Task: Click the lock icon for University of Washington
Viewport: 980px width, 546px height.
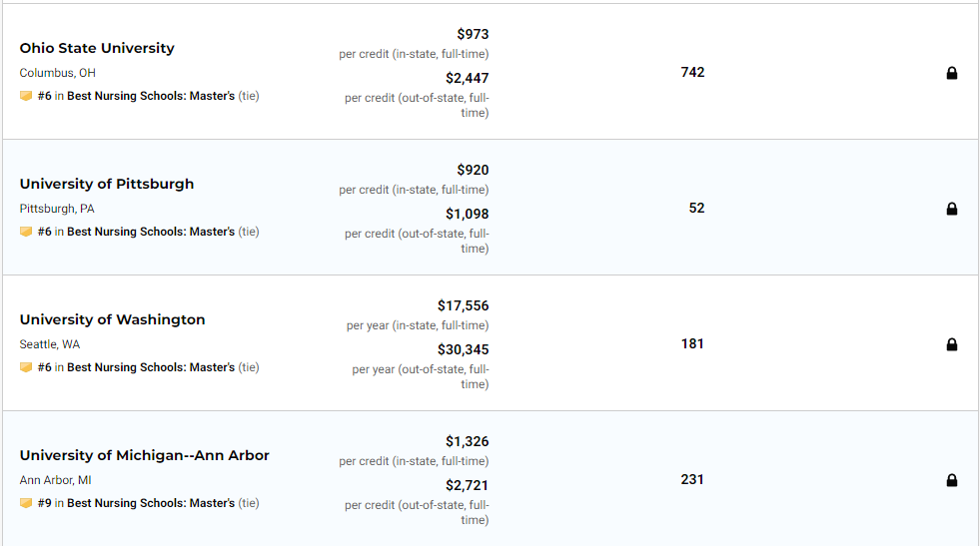Action: tap(951, 344)
